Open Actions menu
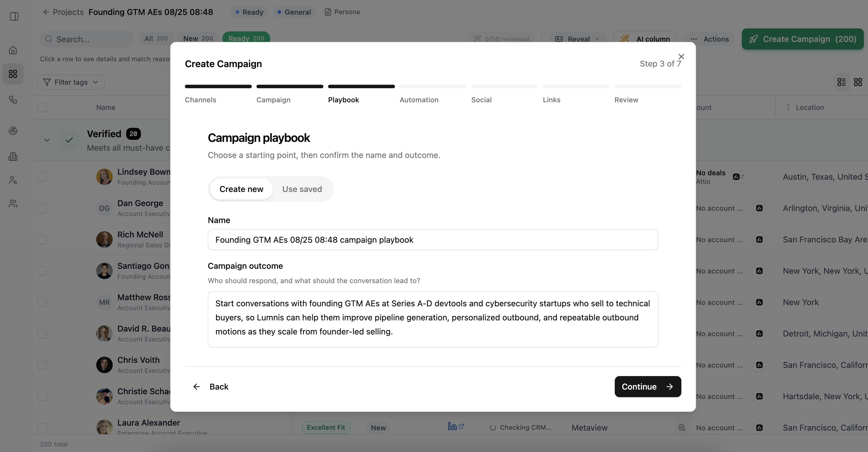The image size is (868, 452). [x=709, y=39]
